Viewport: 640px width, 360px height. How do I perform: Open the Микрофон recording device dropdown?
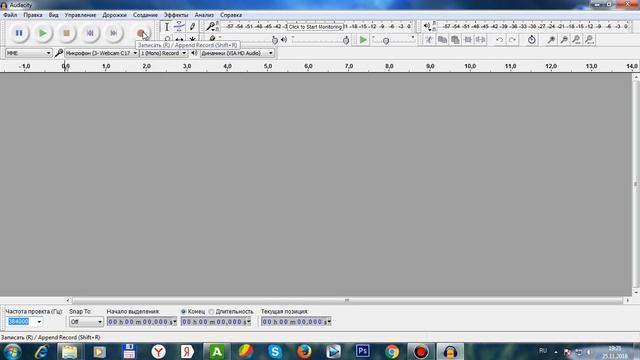[x=101, y=53]
